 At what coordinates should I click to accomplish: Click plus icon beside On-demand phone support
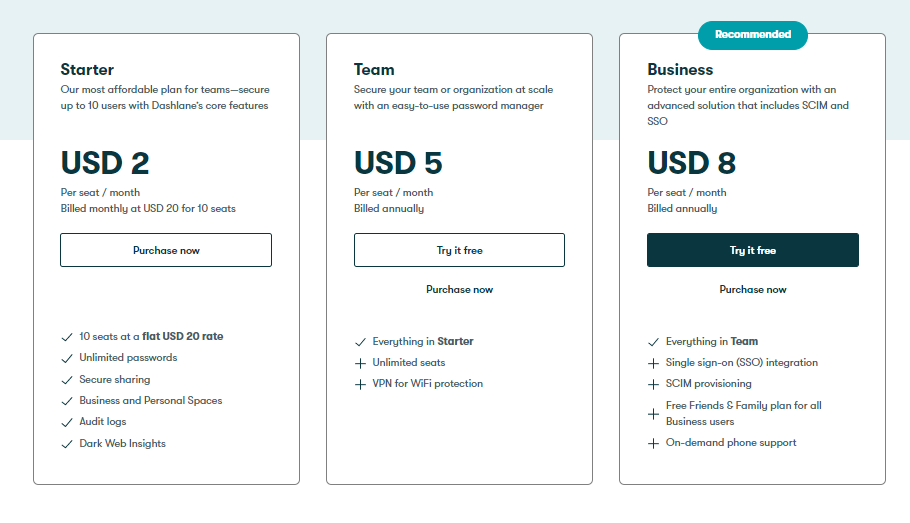pyautogui.click(x=653, y=443)
